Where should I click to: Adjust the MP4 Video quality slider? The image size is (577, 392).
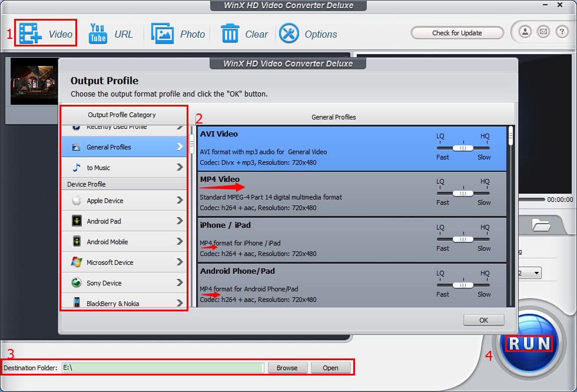pos(463,194)
